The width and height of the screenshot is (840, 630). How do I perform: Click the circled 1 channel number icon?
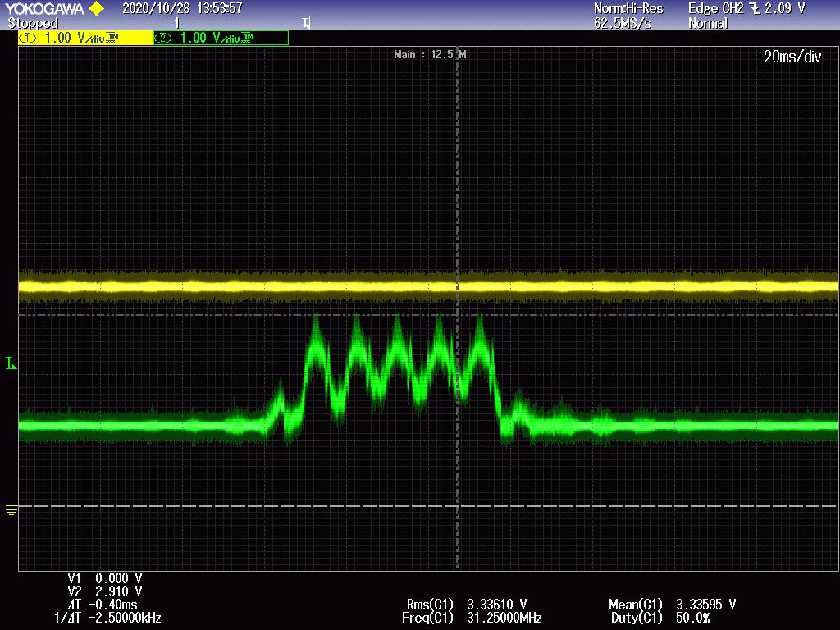pos(27,38)
